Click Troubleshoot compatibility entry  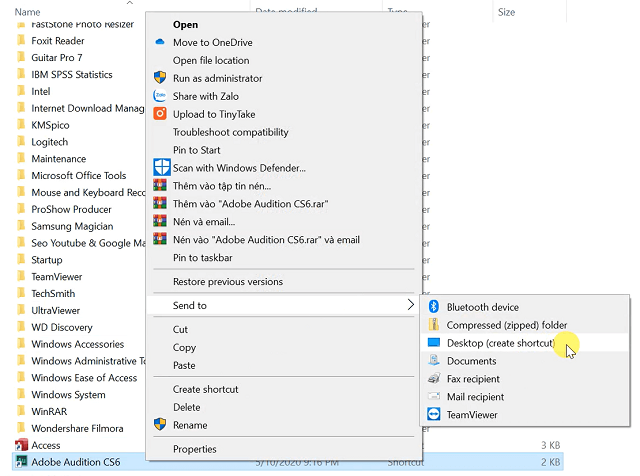230,132
